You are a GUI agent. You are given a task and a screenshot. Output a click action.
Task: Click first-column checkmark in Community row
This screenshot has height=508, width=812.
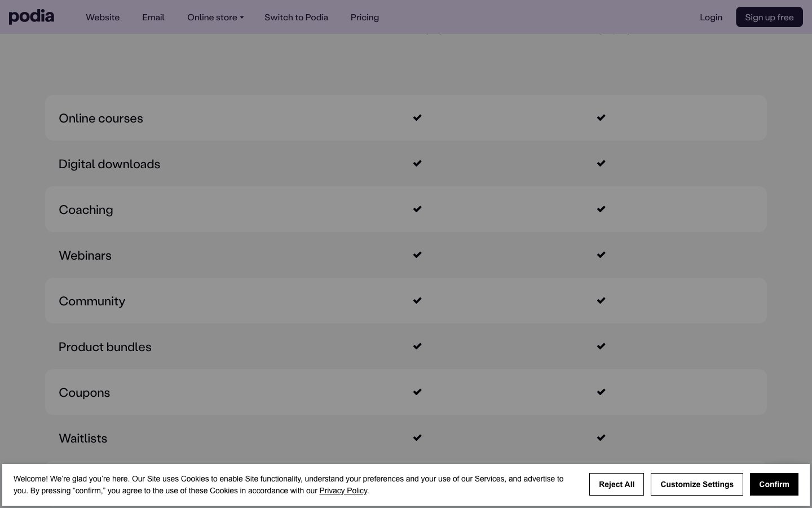[x=417, y=300]
